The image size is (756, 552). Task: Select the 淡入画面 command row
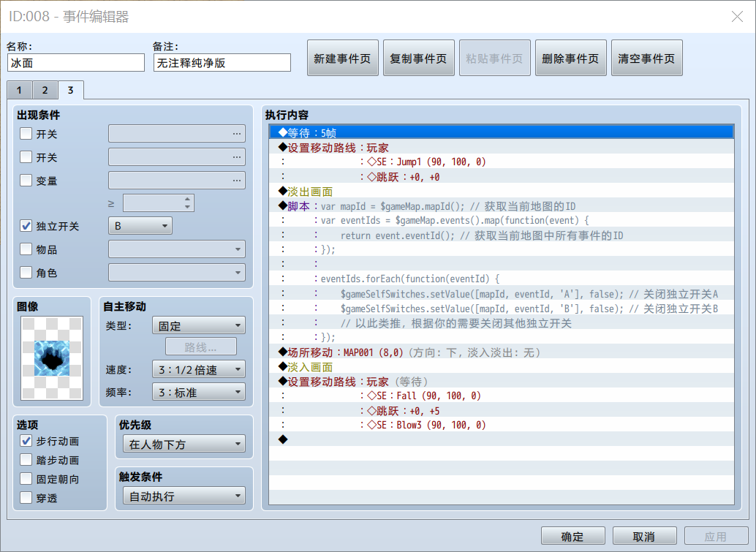pos(502,367)
